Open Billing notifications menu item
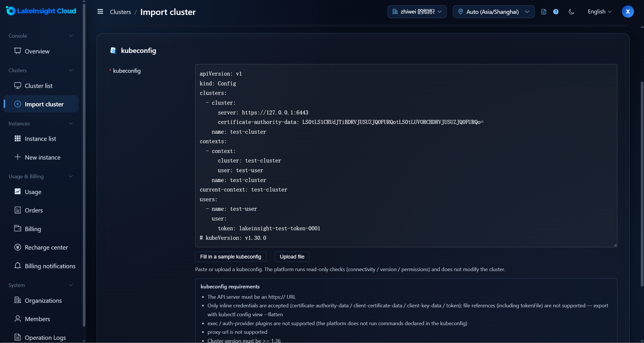The width and height of the screenshot is (644, 343). 41,266
